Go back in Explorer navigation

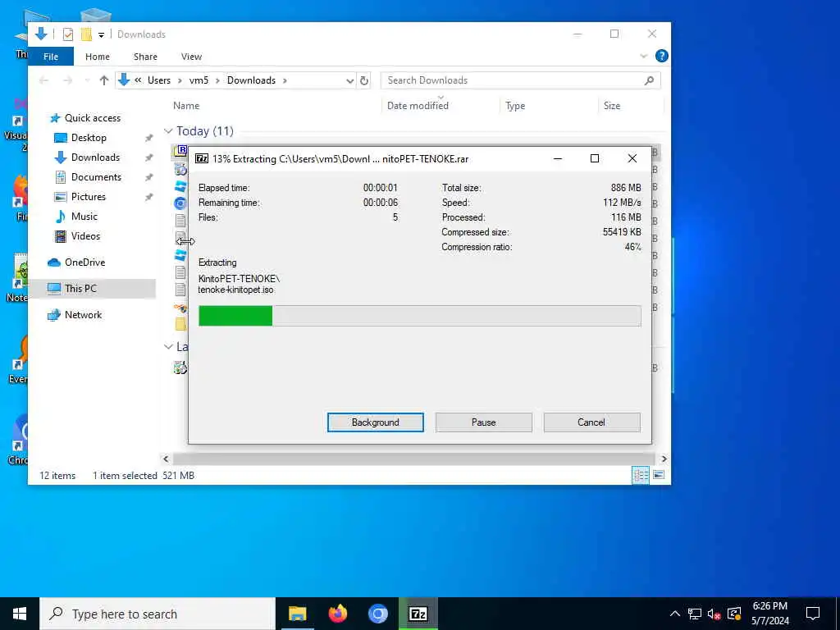tap(44, 80)
